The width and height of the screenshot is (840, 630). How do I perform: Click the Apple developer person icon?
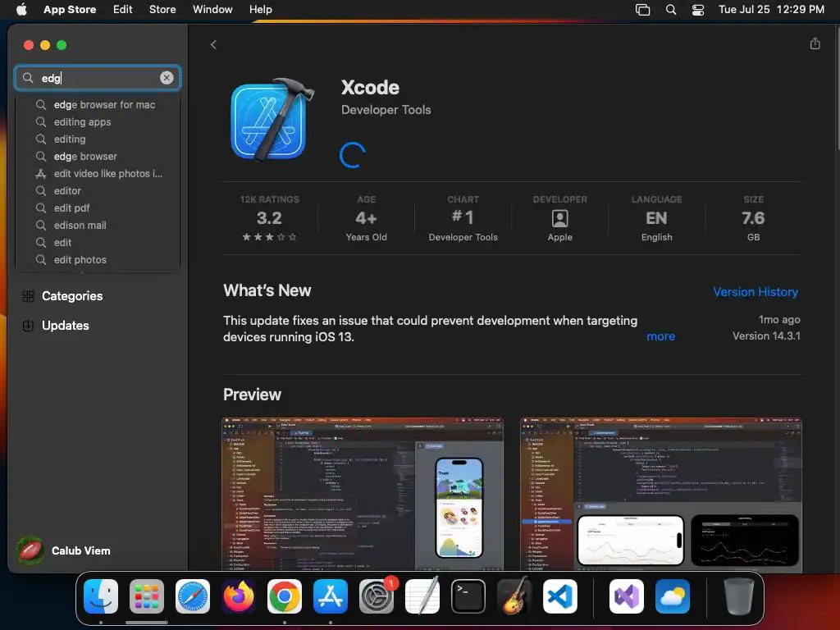559,218
